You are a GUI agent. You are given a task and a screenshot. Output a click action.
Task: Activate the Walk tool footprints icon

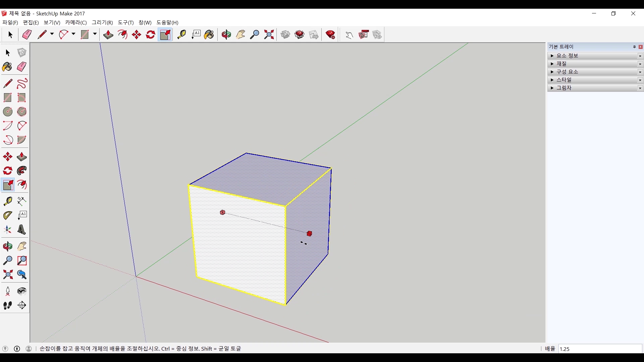tap(7, 305)
